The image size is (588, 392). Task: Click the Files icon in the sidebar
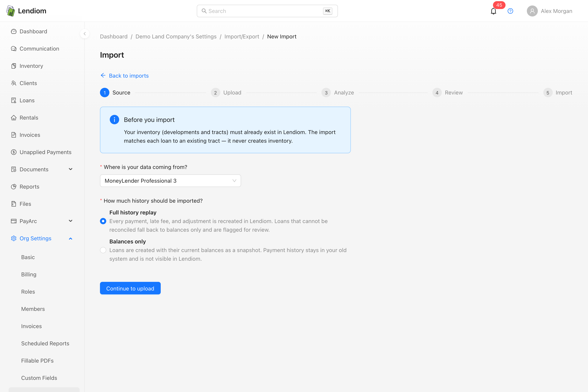(14, 204)
